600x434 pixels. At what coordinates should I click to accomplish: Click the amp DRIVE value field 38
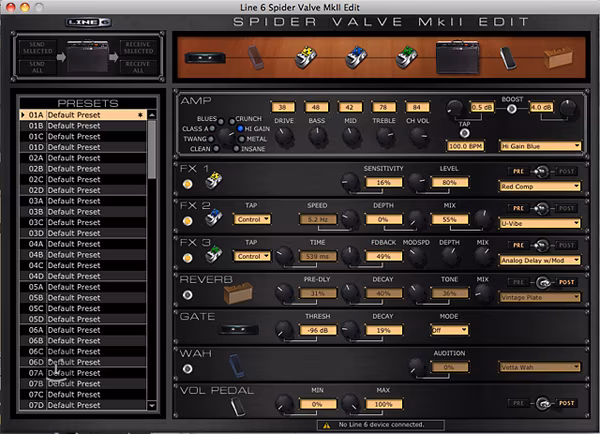click(283, 108)
